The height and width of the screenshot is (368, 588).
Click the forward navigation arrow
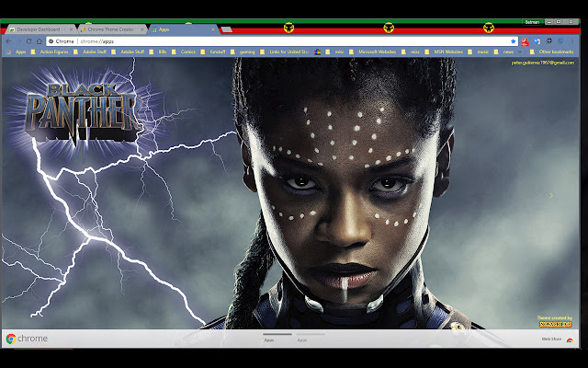click(x=18, y=41)
